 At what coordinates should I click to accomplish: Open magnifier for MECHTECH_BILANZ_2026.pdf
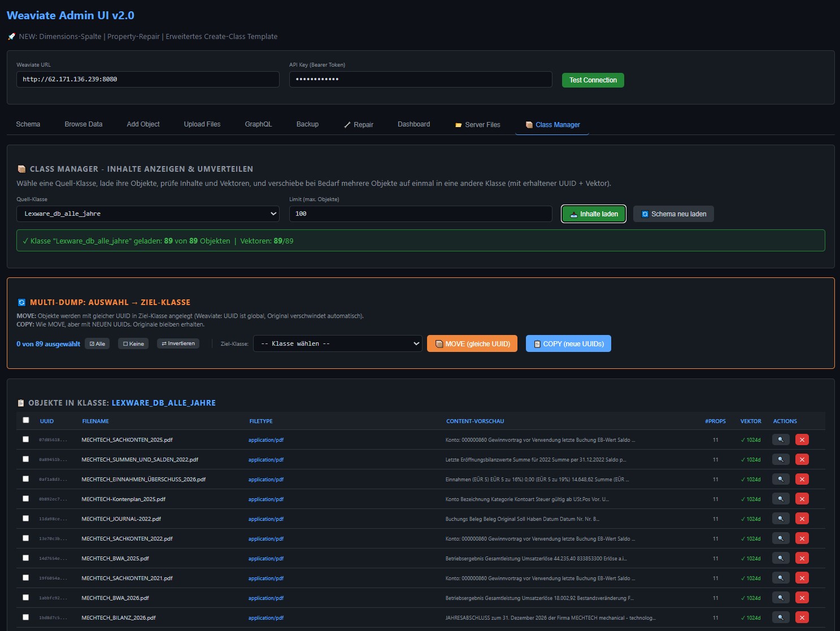[780, 617]
